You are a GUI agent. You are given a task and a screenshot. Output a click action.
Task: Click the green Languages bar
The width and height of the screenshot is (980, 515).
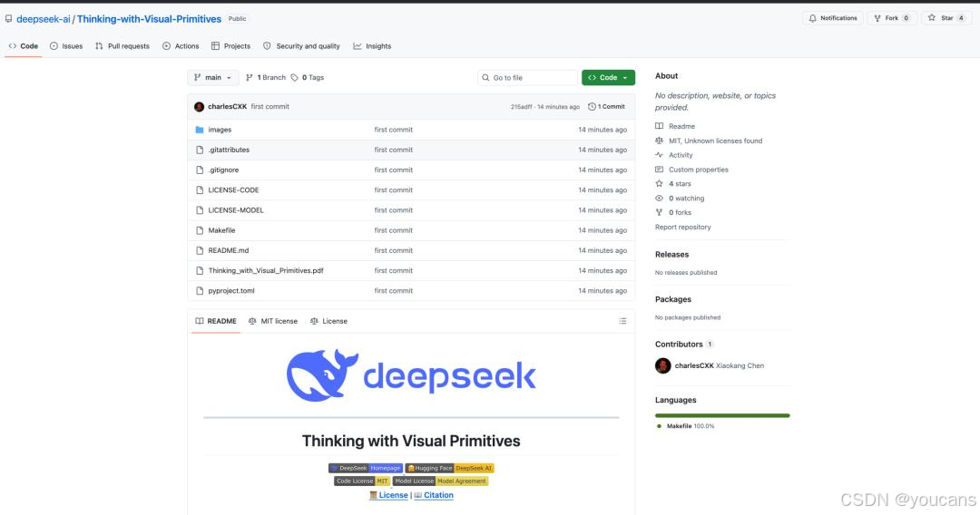[722, 415]
